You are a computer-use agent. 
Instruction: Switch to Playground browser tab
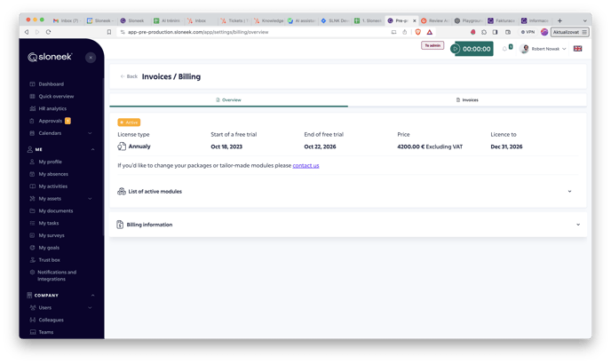[x=469, y=20]
